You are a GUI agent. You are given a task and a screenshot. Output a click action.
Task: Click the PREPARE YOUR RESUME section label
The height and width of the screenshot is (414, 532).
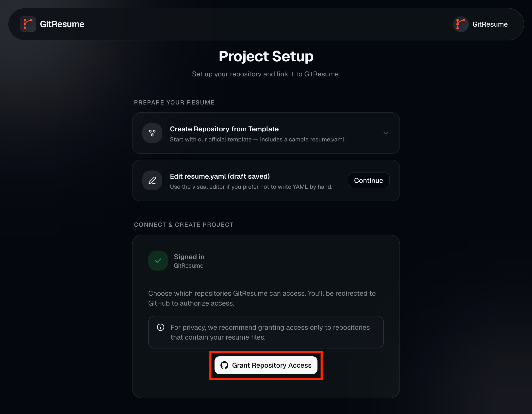(x=174, y=103)
